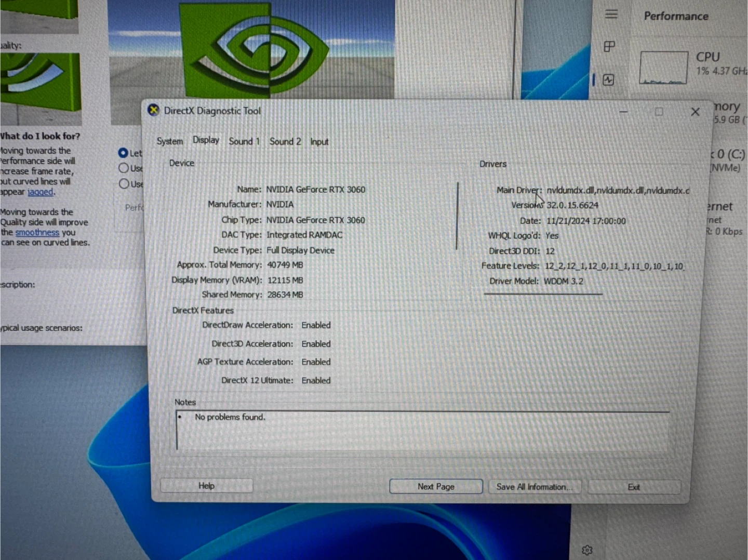Select the Display tab
Viewport: 748px width, 560px height.
tap(206, 140)
